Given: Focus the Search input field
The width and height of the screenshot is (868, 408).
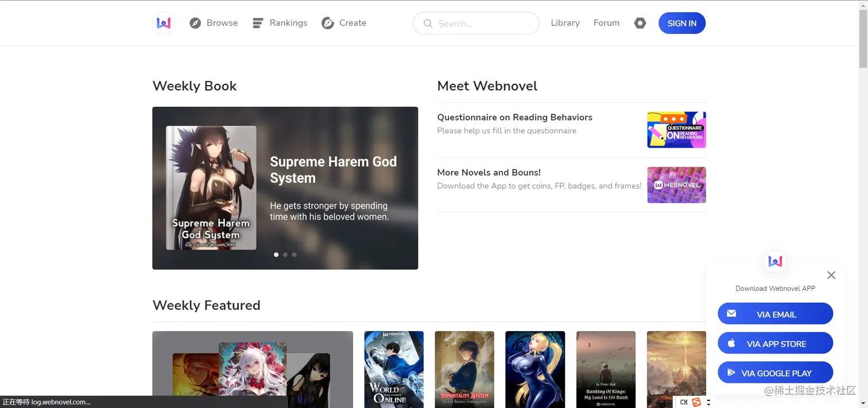Looking at the screenshot, I should click(x=476, y=24).
